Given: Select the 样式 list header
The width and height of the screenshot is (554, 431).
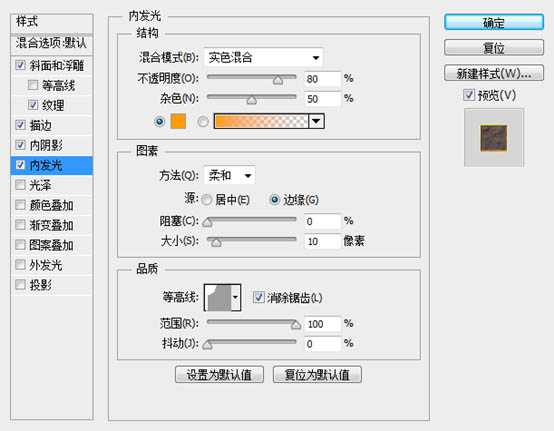Looking at the screenshot, I should click(52, 22).
